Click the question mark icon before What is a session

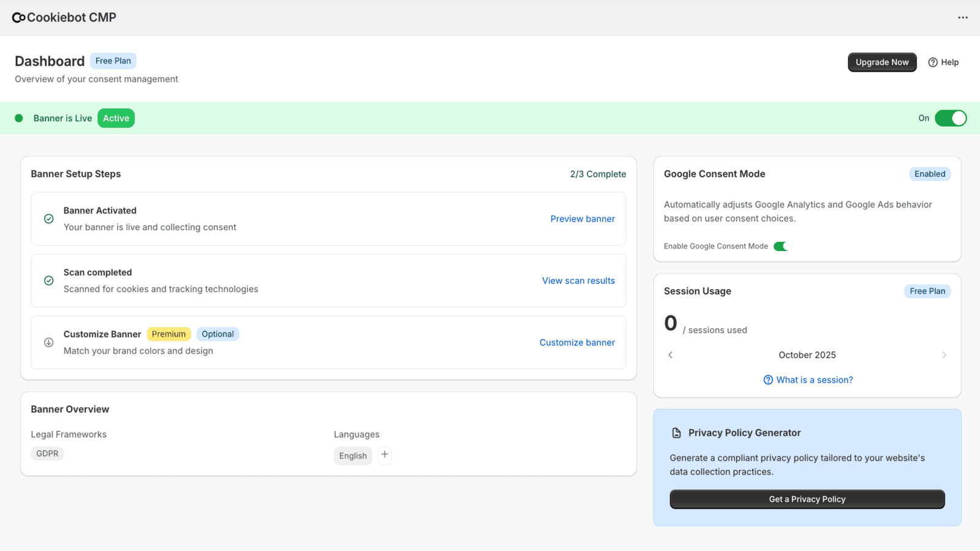(768, 380)
